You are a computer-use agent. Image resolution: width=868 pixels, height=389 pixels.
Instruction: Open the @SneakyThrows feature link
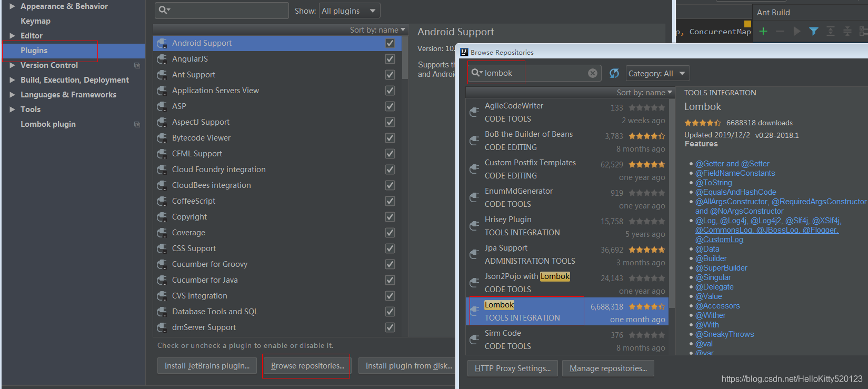724,334
